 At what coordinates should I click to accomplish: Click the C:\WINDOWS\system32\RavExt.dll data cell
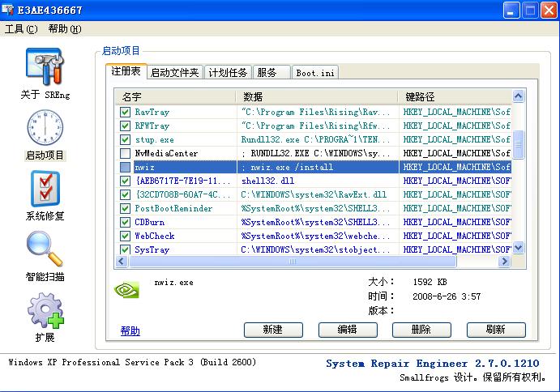coord(313,194)
